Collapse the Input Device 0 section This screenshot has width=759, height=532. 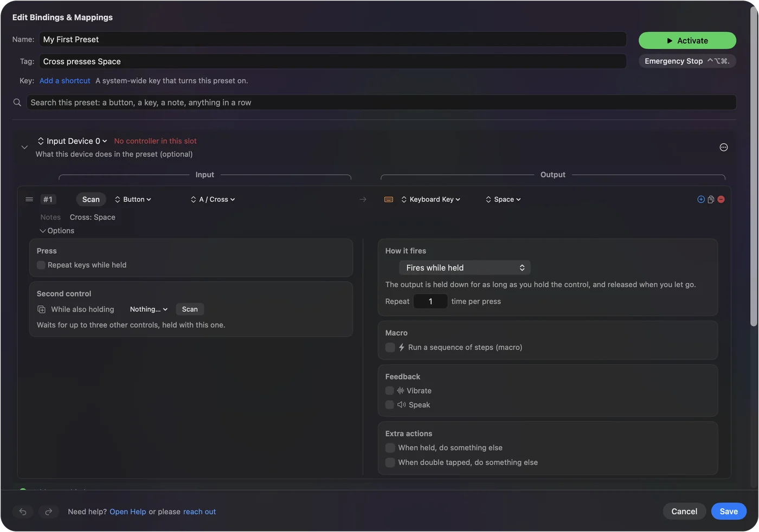pos(24,148)
